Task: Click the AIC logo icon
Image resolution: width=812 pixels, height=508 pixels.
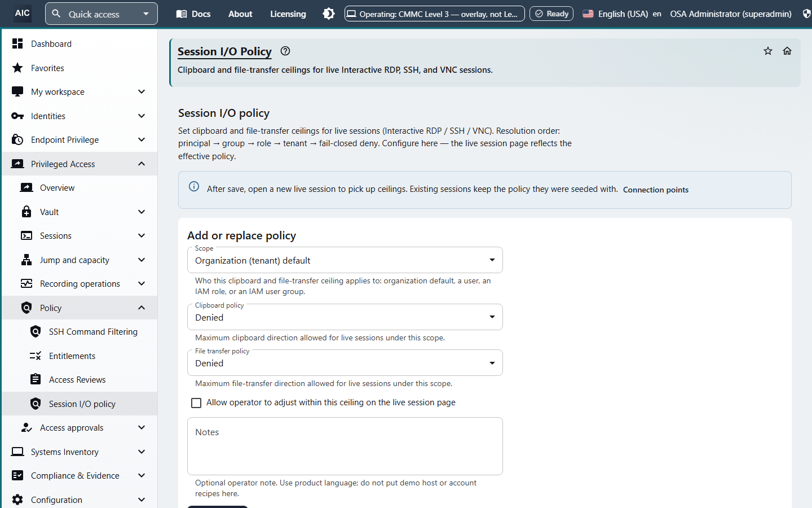Action: pos(23,14)
